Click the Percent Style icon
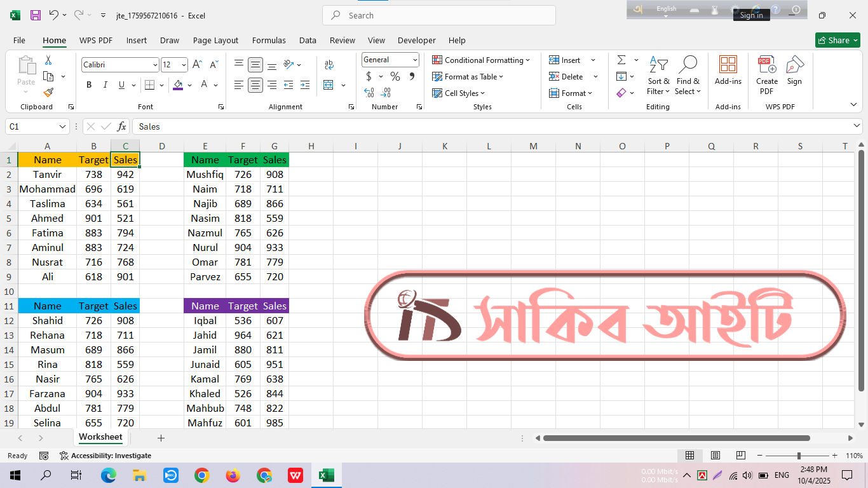 (x=395, y=77)
